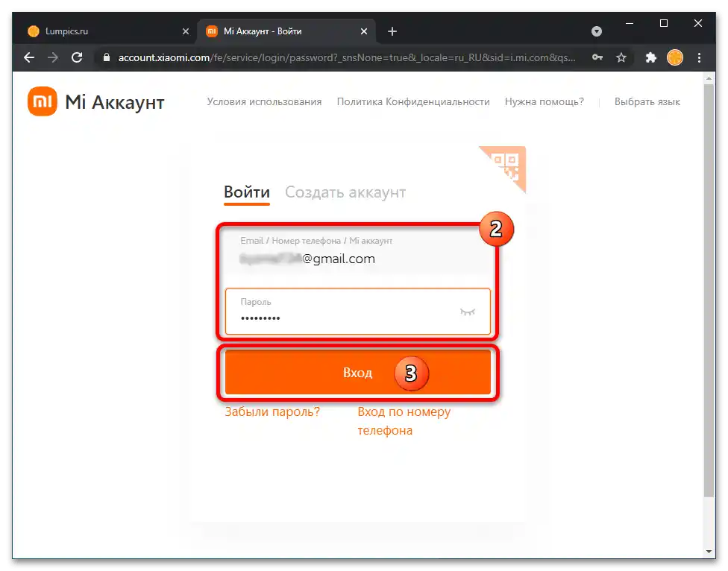Open the extensions puzzle icon
Image resolution: width=728 pixels, height=571 pixels.
click(651, 57)
